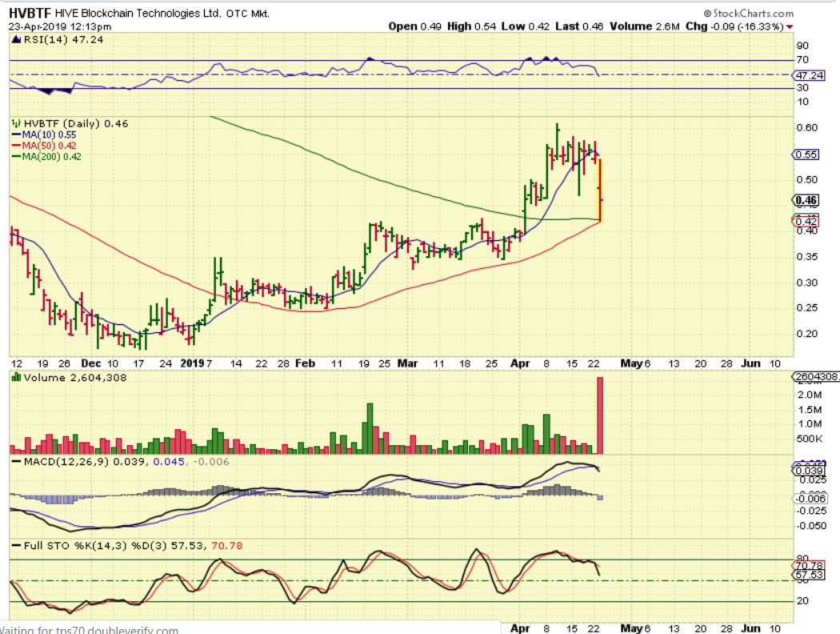Viewport: 840px width, 634px height.
Task: Click the MA(10) 0.55 legend entry
Action: point(44,135)
